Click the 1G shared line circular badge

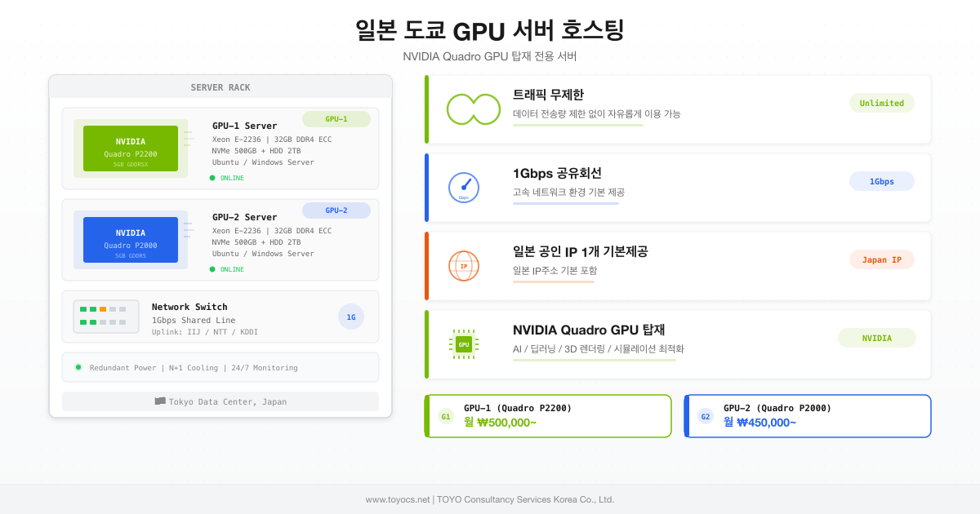(x=351, y=316)
